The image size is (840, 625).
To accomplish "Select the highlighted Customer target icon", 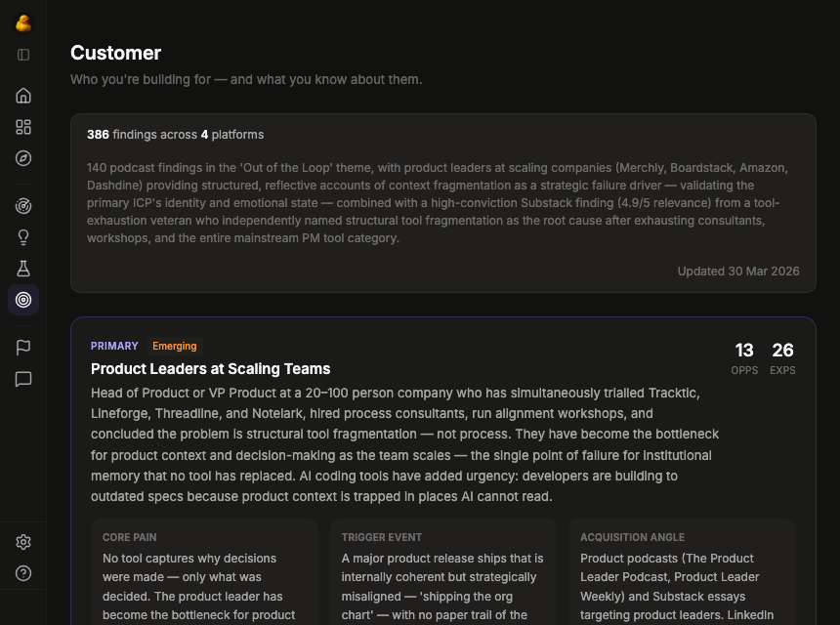I will (x=23, y=300).
